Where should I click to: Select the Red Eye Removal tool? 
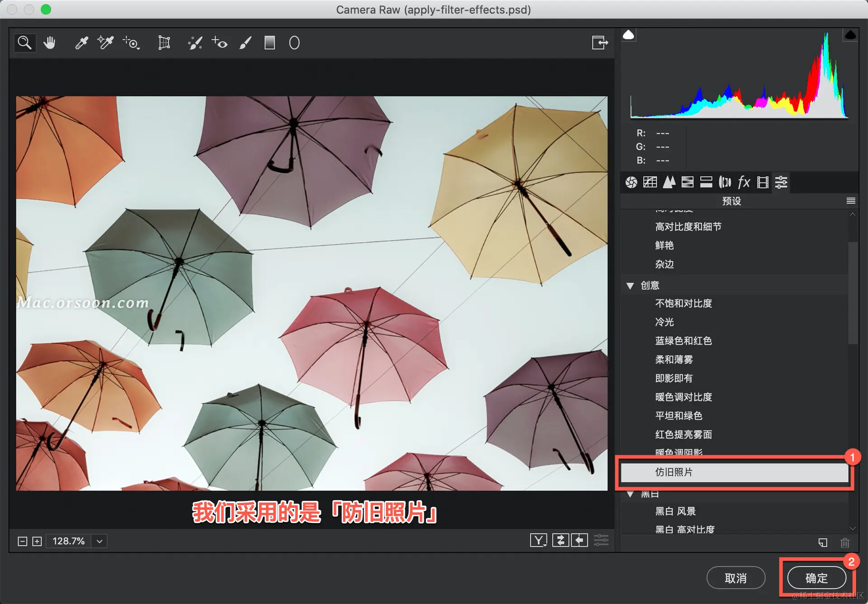(x=220, y=43)
